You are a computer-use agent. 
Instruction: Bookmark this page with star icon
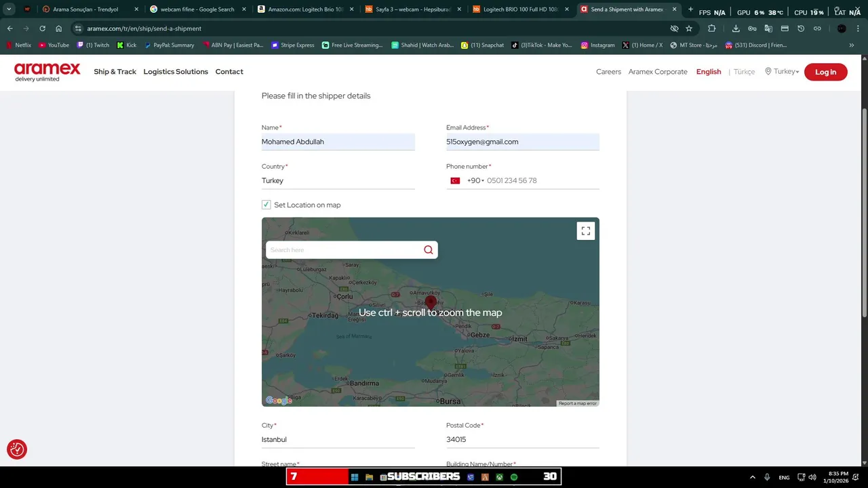[689, 28]
